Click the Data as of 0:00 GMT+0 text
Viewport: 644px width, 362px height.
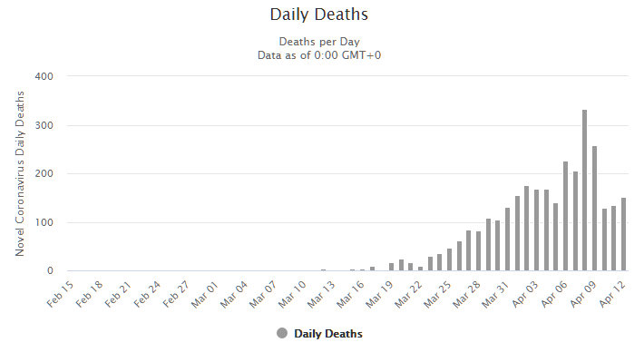coord(319,55)
